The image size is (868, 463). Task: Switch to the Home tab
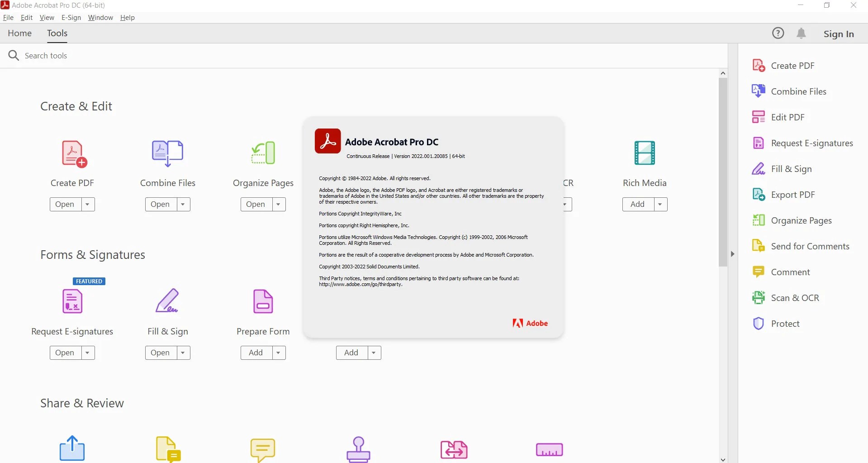(x=19, y=33)
